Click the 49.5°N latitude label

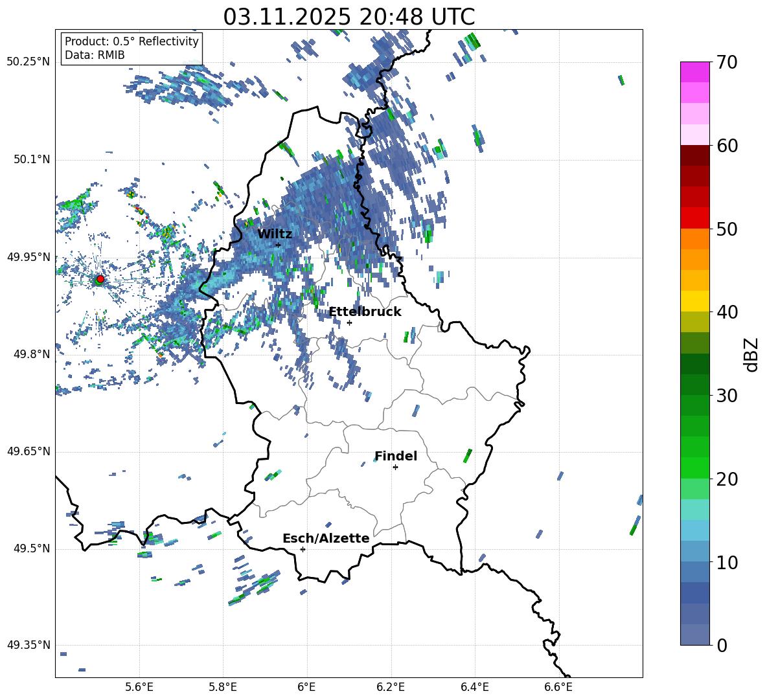point(32,548)
